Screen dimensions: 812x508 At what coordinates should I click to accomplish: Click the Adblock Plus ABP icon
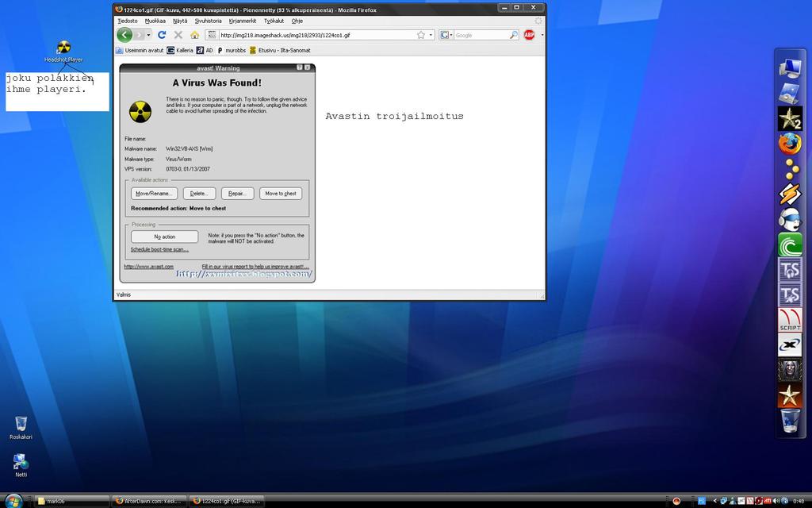pyautogui.click(x=529, y=35)
